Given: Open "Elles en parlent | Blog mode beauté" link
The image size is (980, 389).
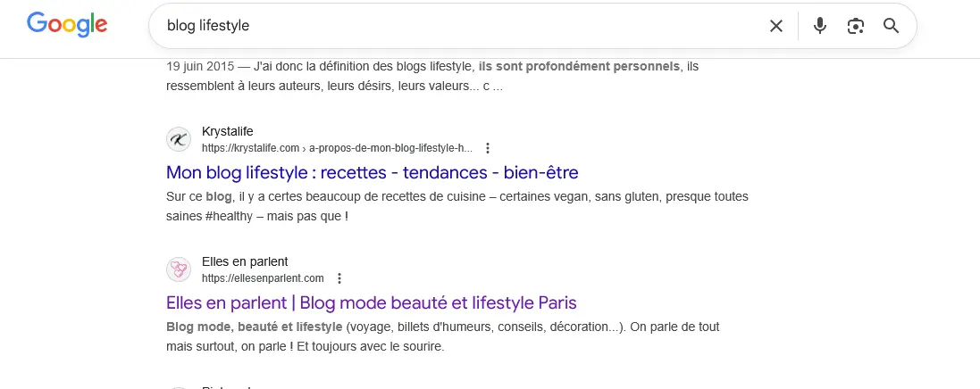Looking at the screenshot, I should pyautogui.click(x=372, y=302).
